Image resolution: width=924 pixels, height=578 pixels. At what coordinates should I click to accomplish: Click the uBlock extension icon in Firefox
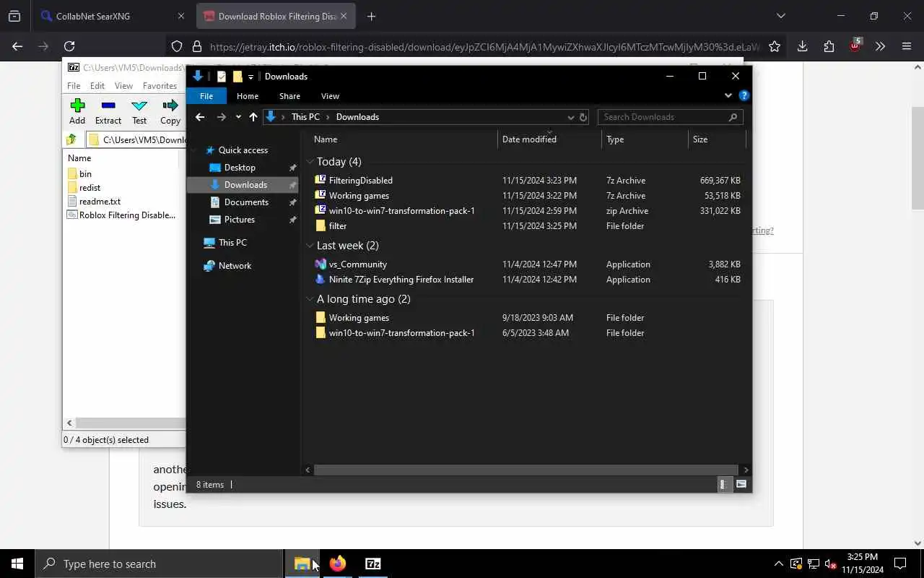tap(855, 46)
